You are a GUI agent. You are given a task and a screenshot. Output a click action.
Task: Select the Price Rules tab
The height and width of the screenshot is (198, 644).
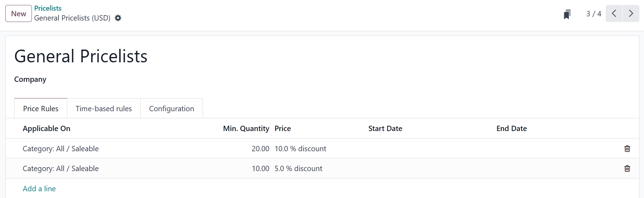tap(41, 109)
